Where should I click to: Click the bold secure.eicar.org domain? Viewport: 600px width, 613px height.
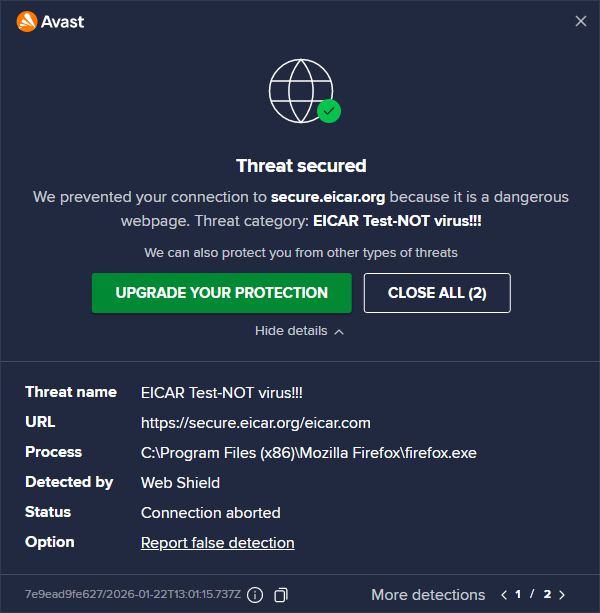click(x=328, y=197)
